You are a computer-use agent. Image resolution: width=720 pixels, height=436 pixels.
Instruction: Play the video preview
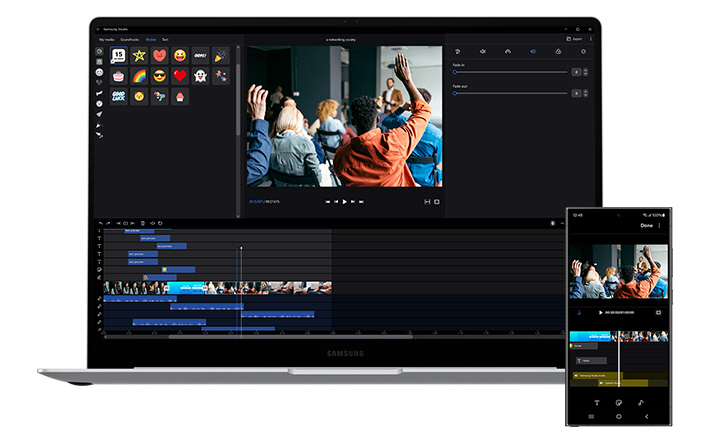[x=344, y=201]
